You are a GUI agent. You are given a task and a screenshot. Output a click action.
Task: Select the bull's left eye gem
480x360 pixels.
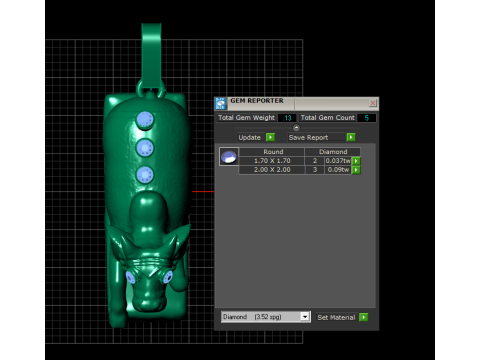pos(130,277)
